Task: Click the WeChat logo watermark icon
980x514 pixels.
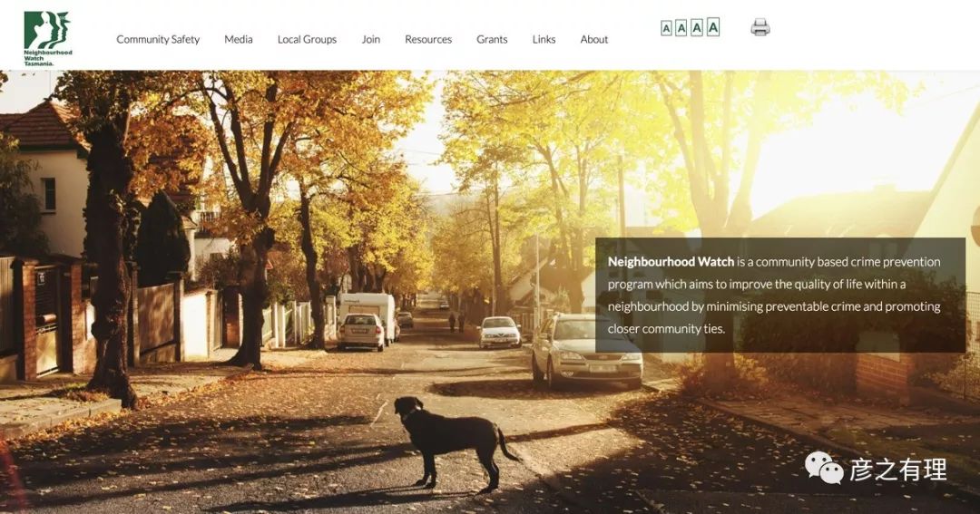Action: coord(824,469)
